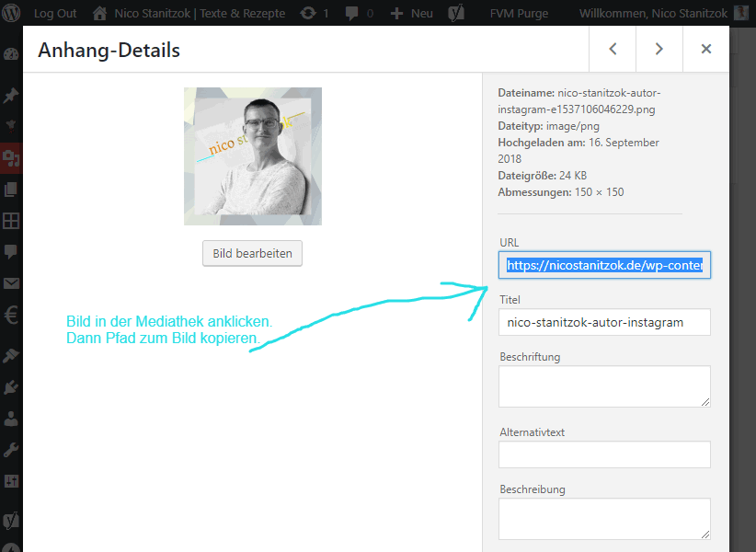Viewport: 756px width, 552px height.
Task: Open Users sidebar icon
Action: coord(11,419)
